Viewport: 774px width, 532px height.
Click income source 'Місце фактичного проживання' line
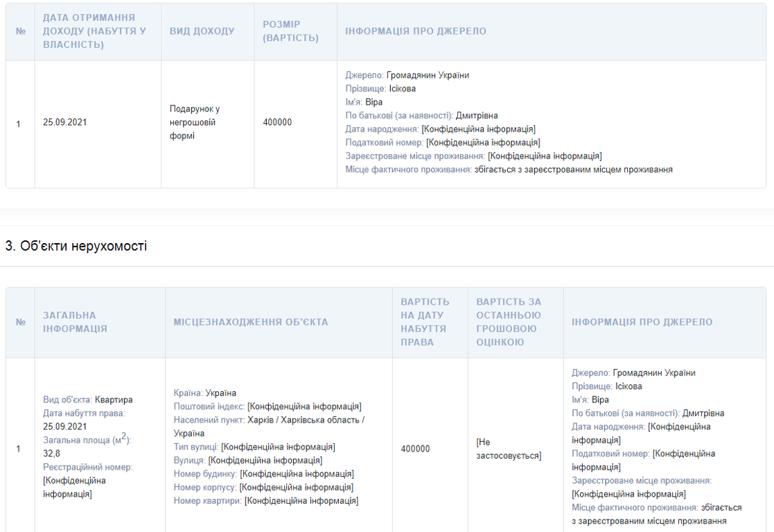coord(509,169)
